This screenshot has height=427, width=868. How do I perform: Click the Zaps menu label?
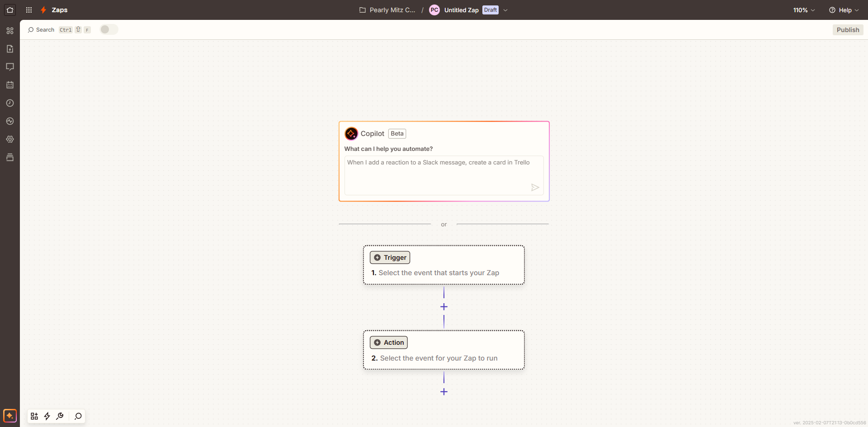click(x=59, y=10)
